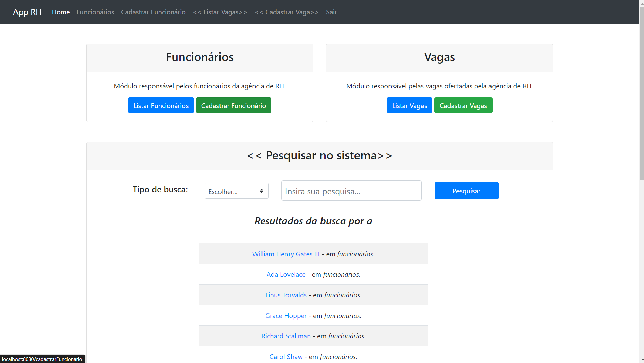
Task: Open the Listar Vagas navbar link
Action: tap(220, 12)
